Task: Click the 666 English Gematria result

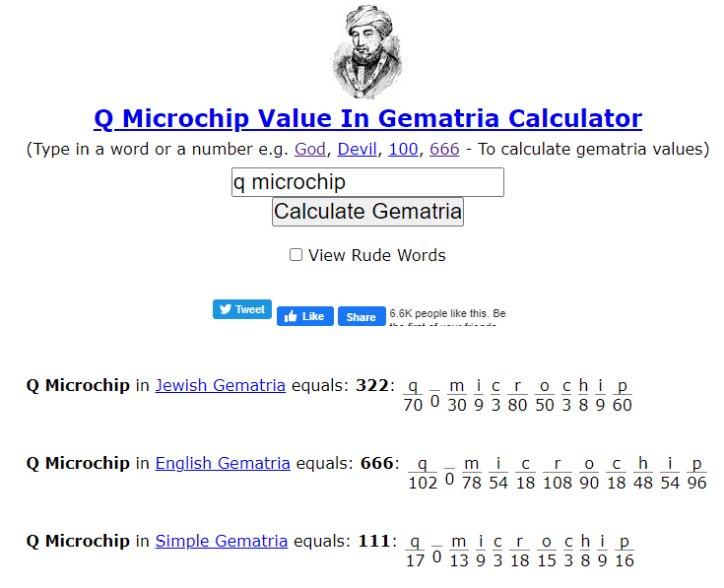Action: click(x=374, y=463)
